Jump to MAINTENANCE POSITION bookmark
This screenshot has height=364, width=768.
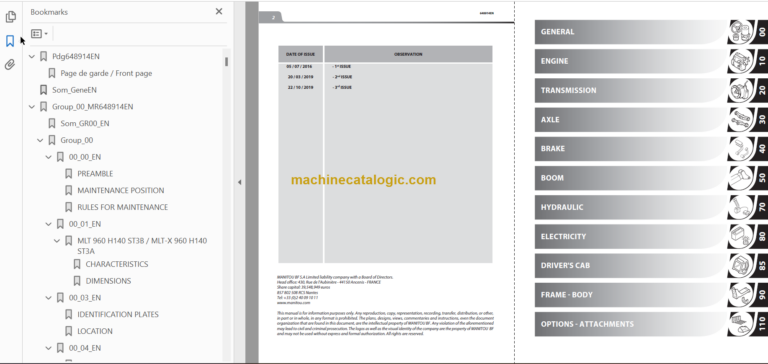tap(120, 190)
